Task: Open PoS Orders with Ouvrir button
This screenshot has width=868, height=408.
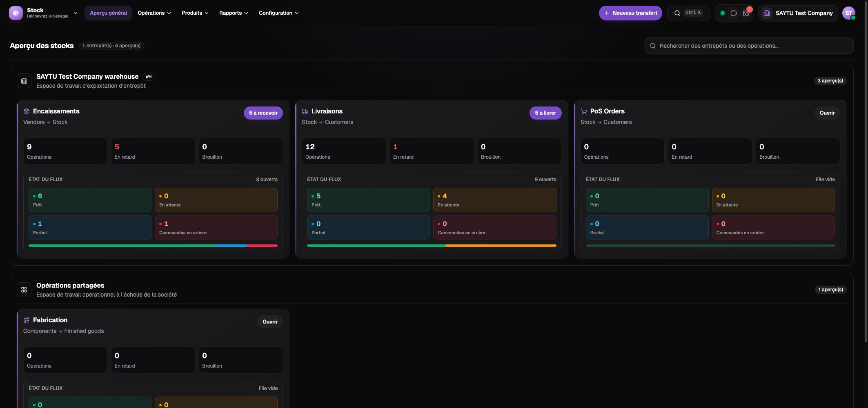Action: (x=827, y=113)
